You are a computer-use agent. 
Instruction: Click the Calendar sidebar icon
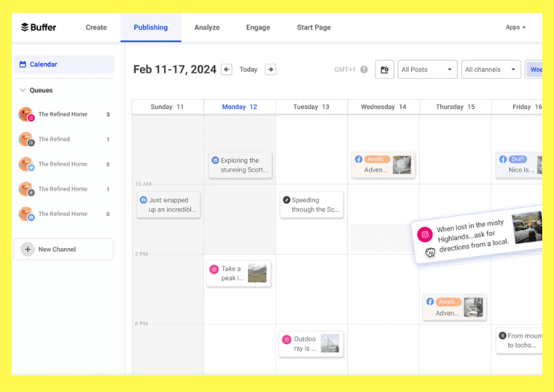point(23,64)
